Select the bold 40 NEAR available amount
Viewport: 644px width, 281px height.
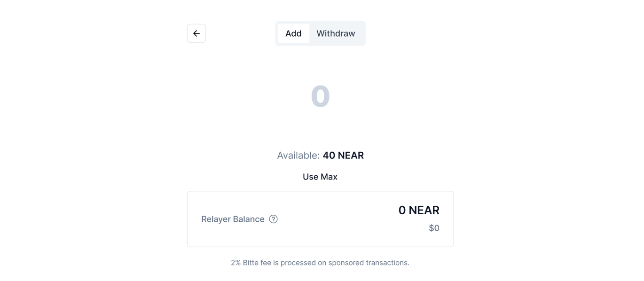click(343, 156)
